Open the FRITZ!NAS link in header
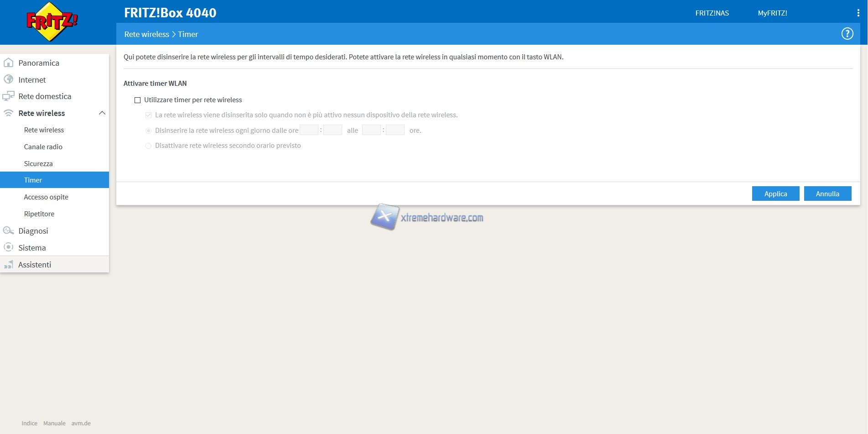The width and height of the screenshot is (868, 434). pyautogui.click(x=712, y=13)
